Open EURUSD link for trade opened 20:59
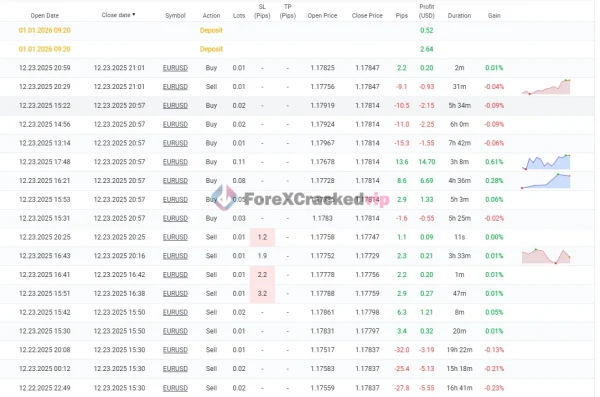Image resolution: width=600 pixels, height=397 pixels. point(175,68)
